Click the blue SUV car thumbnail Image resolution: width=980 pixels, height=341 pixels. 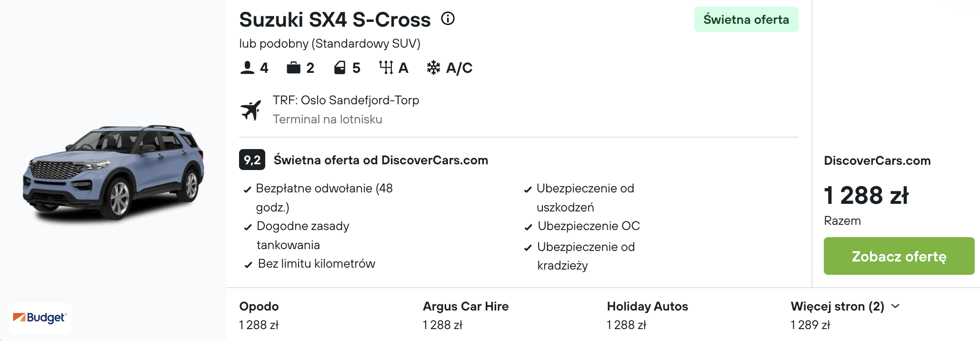coord(113,172)
